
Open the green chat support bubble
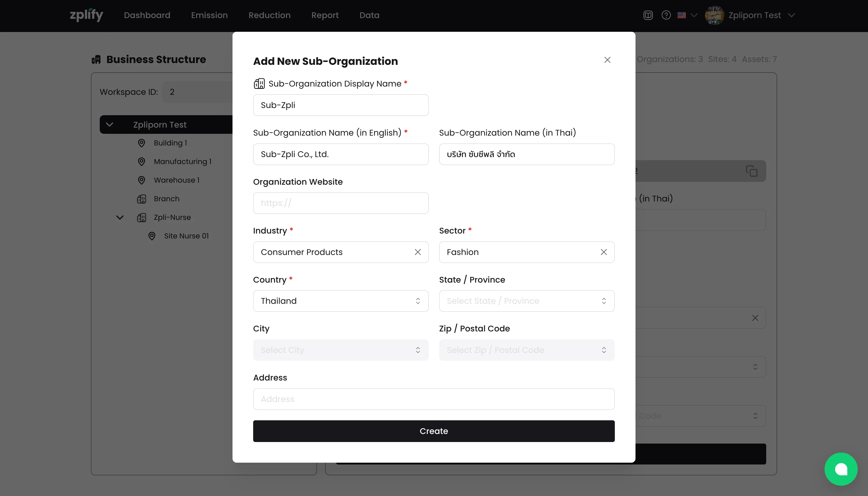tap(841, 469)
